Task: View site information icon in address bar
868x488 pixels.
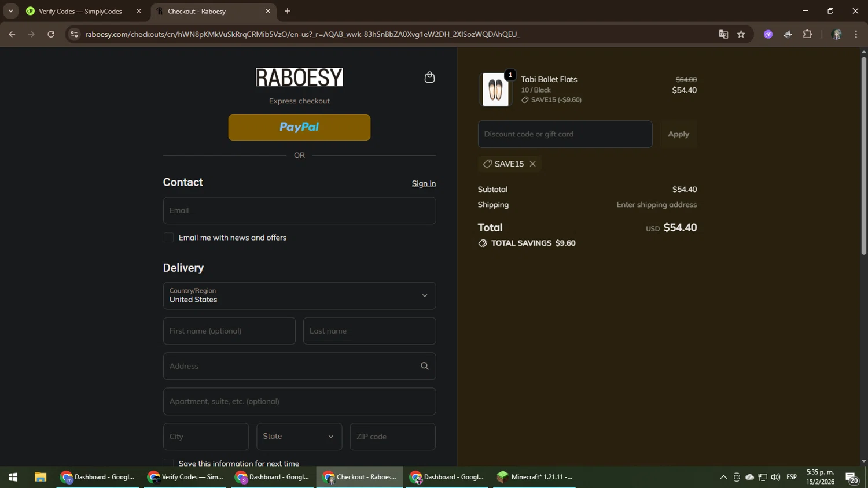Action: [x=74, y=34]
